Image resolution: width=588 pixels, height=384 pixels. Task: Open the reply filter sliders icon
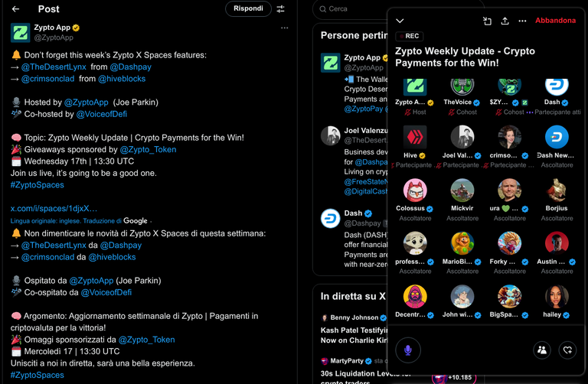coord(280,9)
